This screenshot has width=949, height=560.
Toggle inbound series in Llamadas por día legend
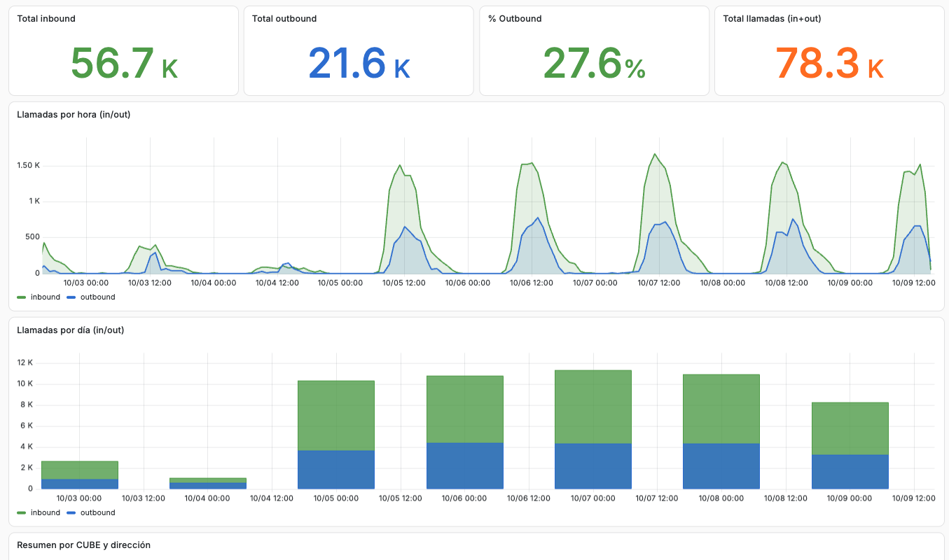tap(46, 512)
